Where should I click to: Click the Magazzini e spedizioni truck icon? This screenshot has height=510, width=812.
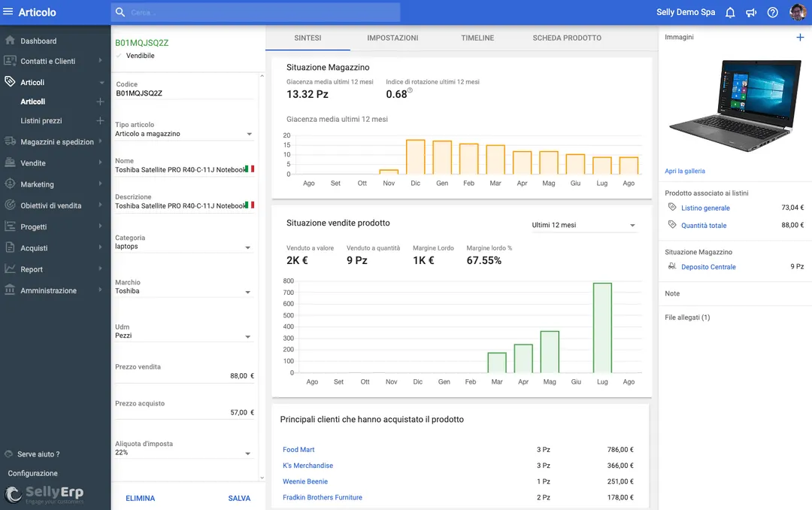10,141
